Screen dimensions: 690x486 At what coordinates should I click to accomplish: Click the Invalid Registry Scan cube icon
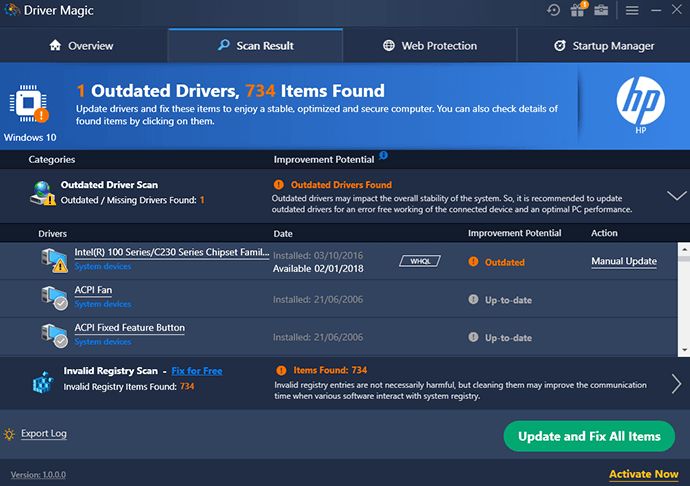[43, 382]
